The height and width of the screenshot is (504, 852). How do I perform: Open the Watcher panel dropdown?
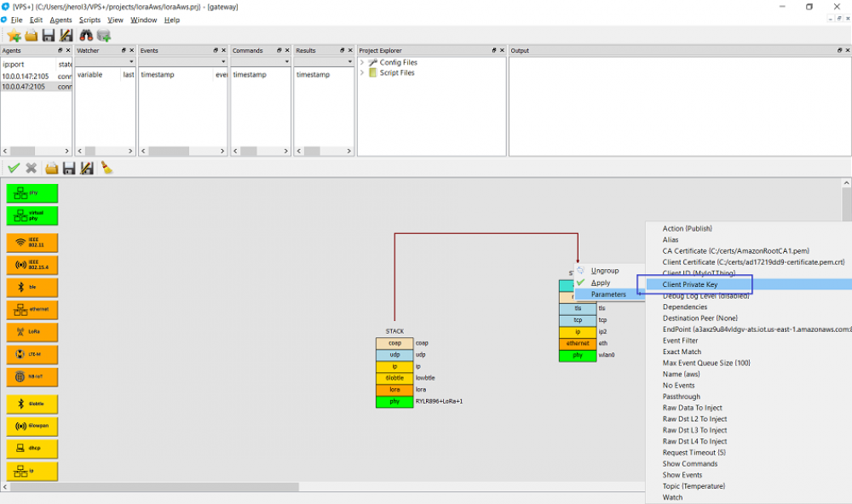pyautogui.click(x=131, y=62)
